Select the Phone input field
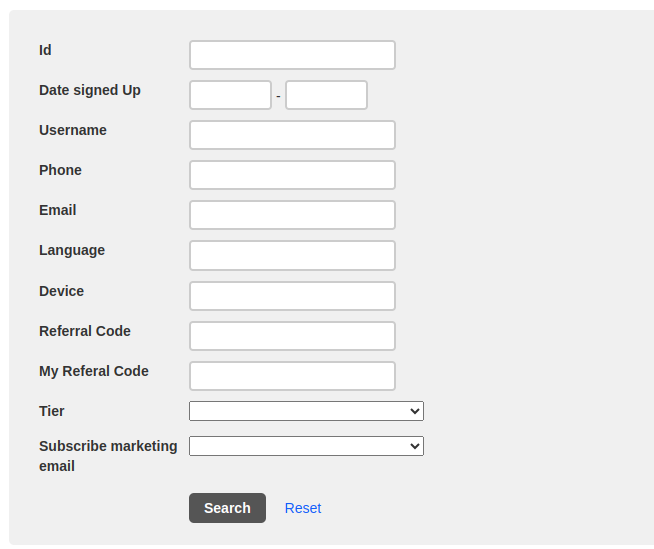 coord(292,175)
